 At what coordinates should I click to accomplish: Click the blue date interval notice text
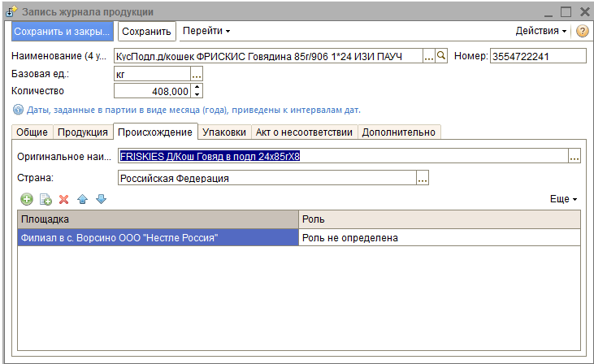[x=193, y=110]
